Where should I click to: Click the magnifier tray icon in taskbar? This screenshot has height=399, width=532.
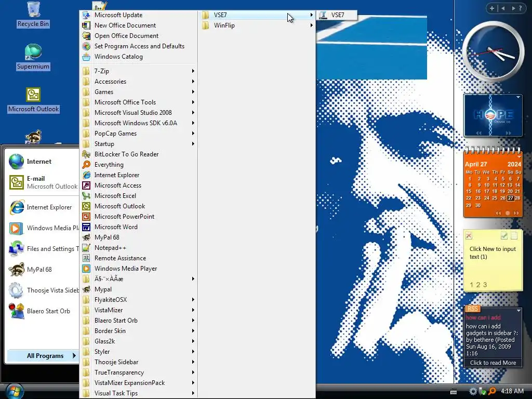[492, 391]
